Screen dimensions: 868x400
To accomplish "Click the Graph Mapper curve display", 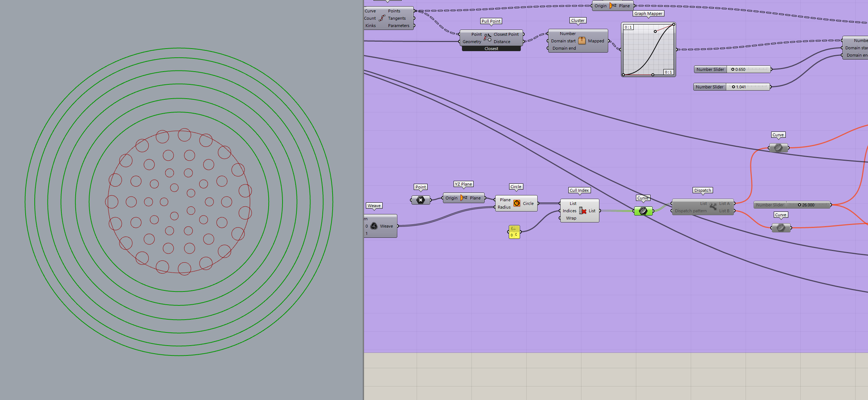I will (x=648, y=50).
